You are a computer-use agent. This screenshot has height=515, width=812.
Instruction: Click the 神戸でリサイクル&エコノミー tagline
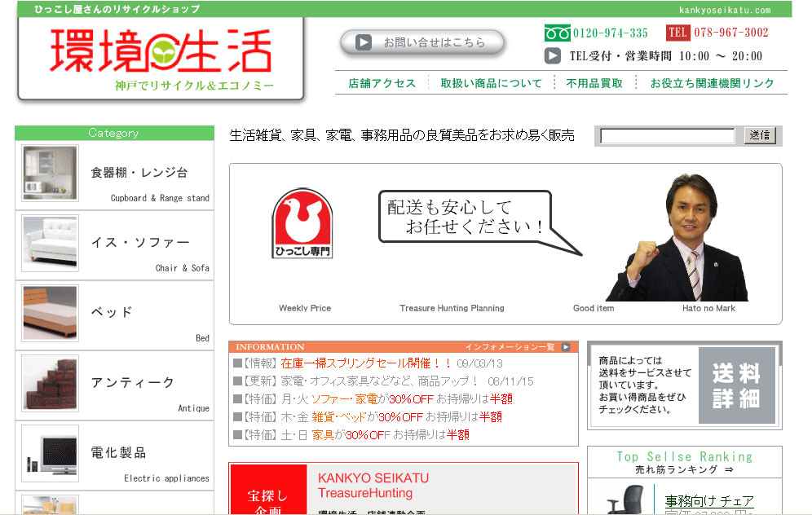194,86
